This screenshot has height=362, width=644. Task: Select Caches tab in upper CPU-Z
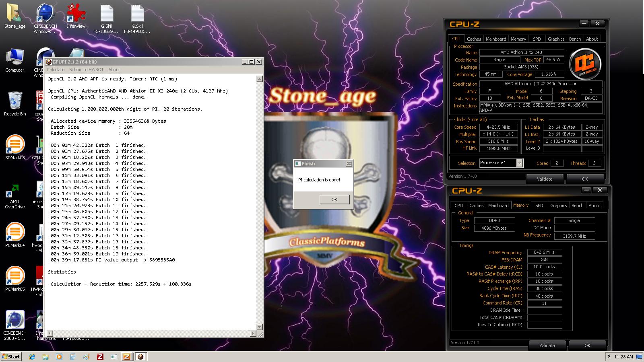click(474, 39)
